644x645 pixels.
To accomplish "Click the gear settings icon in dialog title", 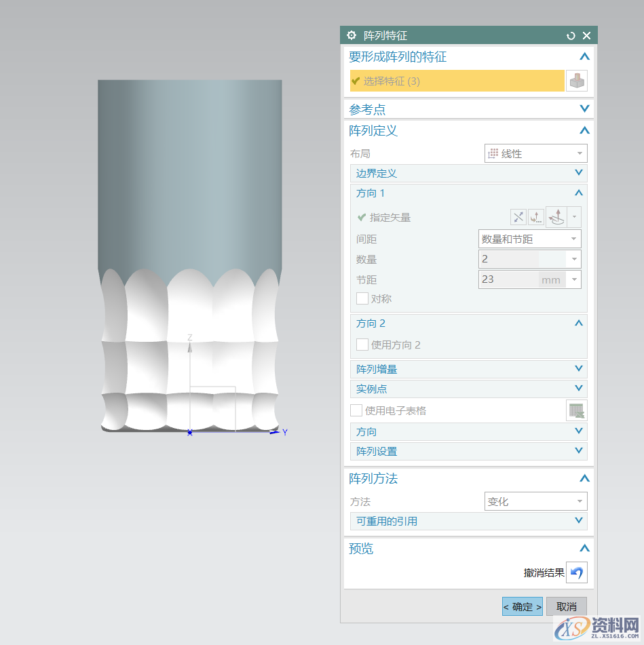I will coord(352,36).
